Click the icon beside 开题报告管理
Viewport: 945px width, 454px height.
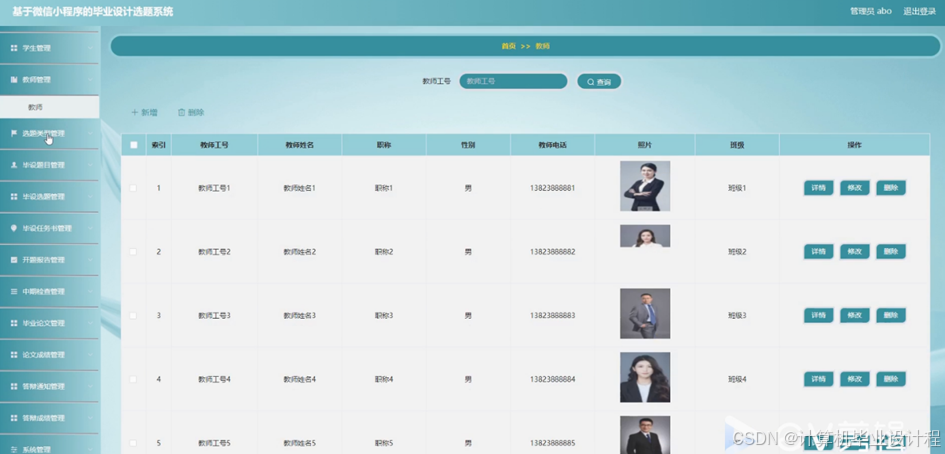(14, 260)
